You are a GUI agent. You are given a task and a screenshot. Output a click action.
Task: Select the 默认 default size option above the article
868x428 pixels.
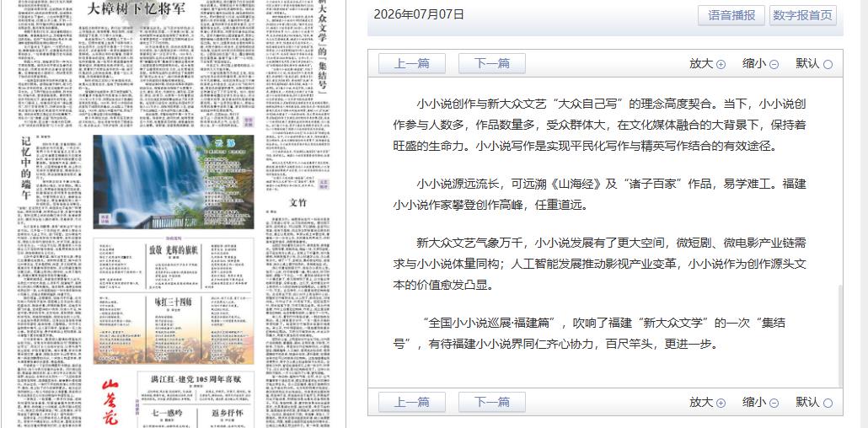click(814, 64)
